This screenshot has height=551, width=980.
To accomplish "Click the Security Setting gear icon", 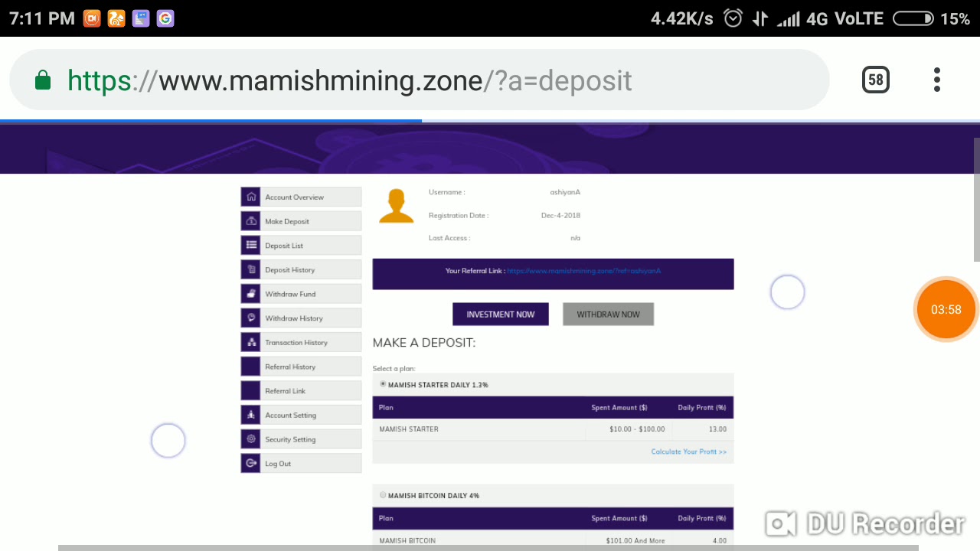I will point(251,439).
